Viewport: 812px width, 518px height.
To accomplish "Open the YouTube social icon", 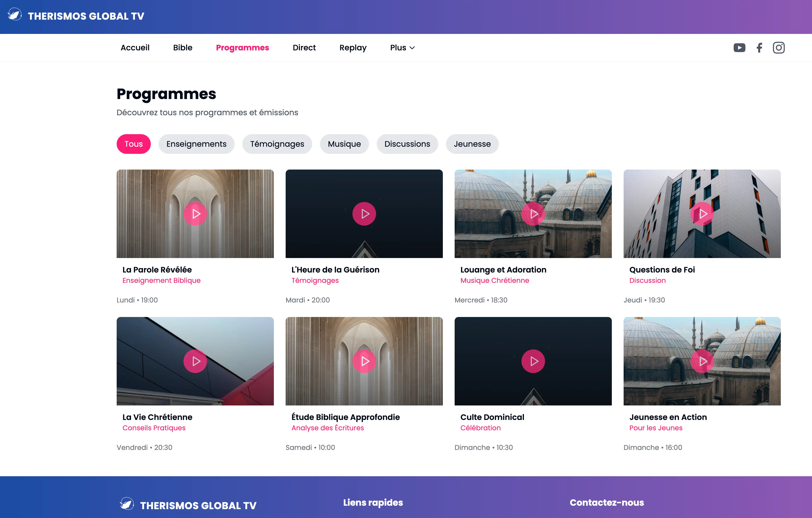I will (x=739, y=48).
